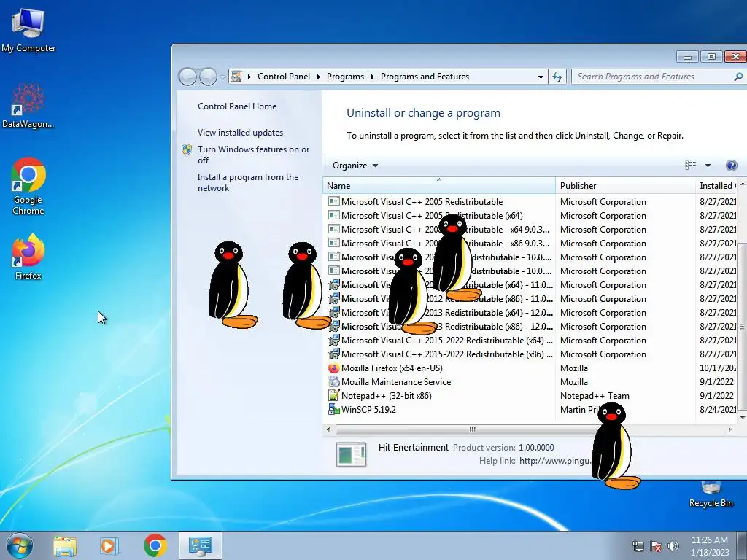Click the network tray icon
The width and height of the screenshot is (747, 560).
pos(638,546)
